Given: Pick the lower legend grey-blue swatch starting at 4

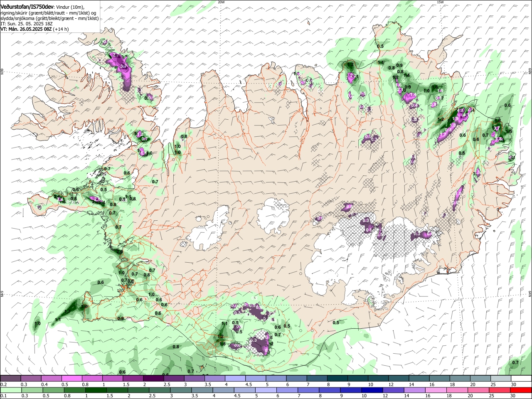Looking at the screenshot, I should [x=224, y=390].
